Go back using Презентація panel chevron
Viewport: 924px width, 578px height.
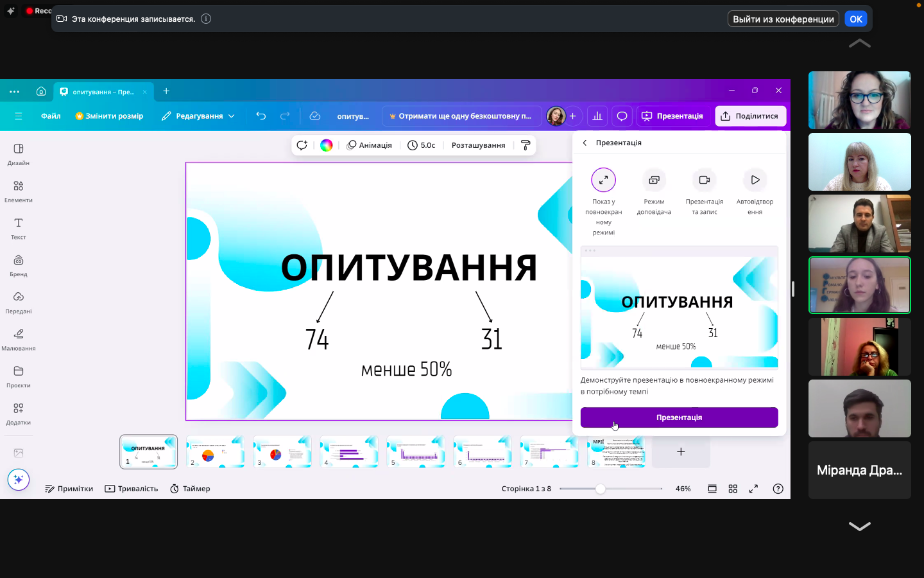pyautogui.click(x=585, y=143)
